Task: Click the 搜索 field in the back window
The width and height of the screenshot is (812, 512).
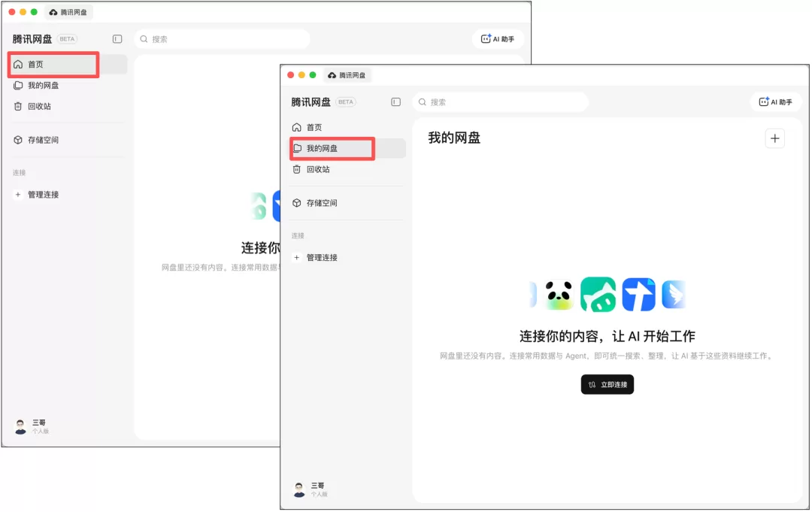Action: 222,39
